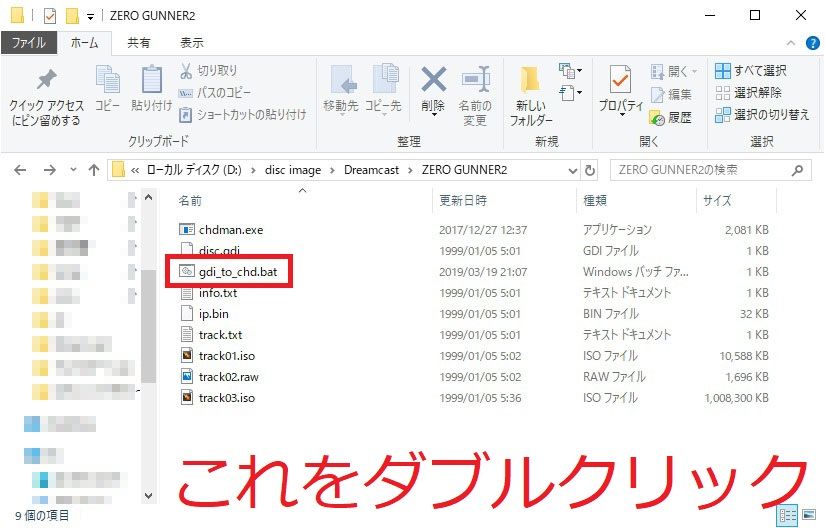Switch to Details view in status bar

pyautogui.click(x=788, y=515)
